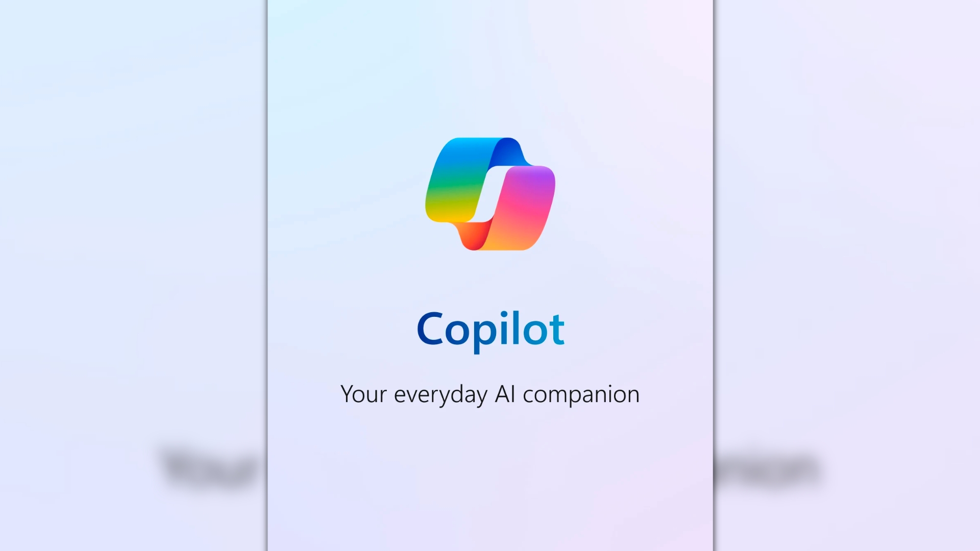Select the Copilot wordmark text
The width and height of the screenshot is (980, 551).
489,329
